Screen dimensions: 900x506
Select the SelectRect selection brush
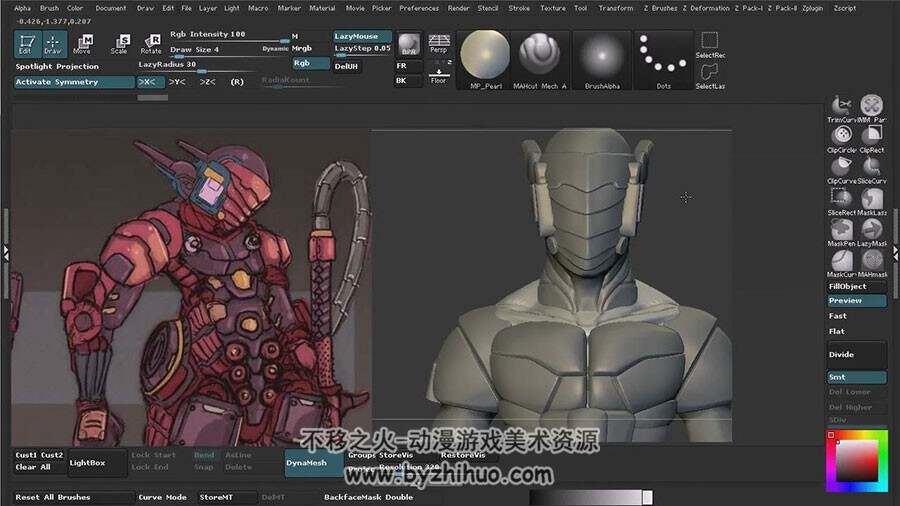(710, 45)
